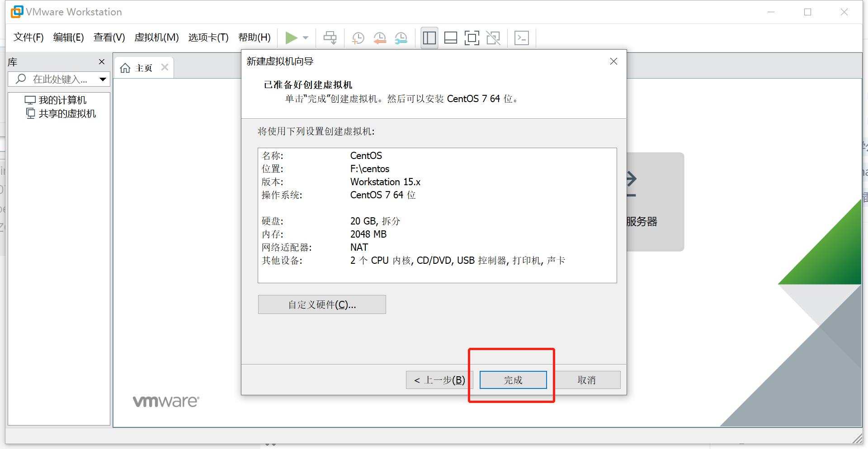Show the thumbnail bar layout icon
This screenshot has height=449, width=868.
pos(450,38)
